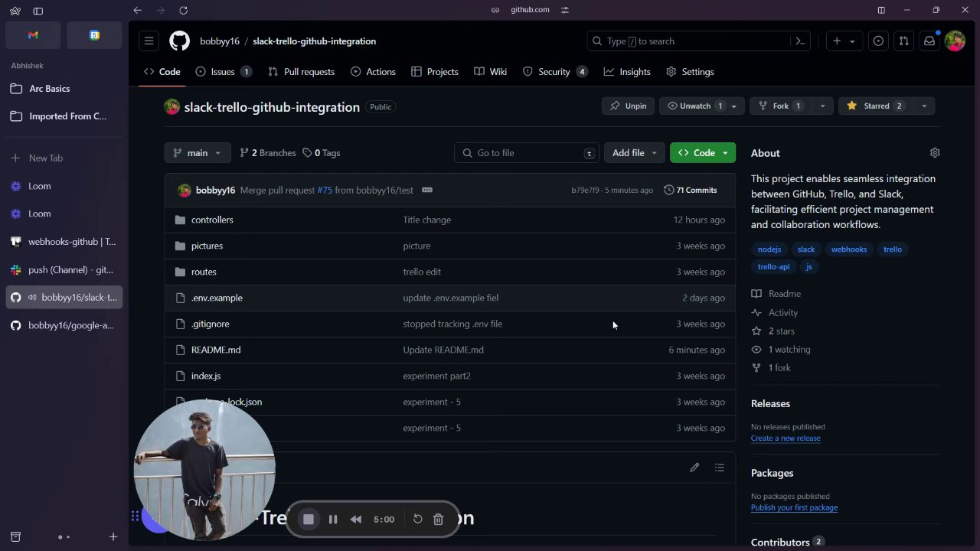The image size is (980, 551).
Task: Expand the Fork options caret
Action: point(822,106)
